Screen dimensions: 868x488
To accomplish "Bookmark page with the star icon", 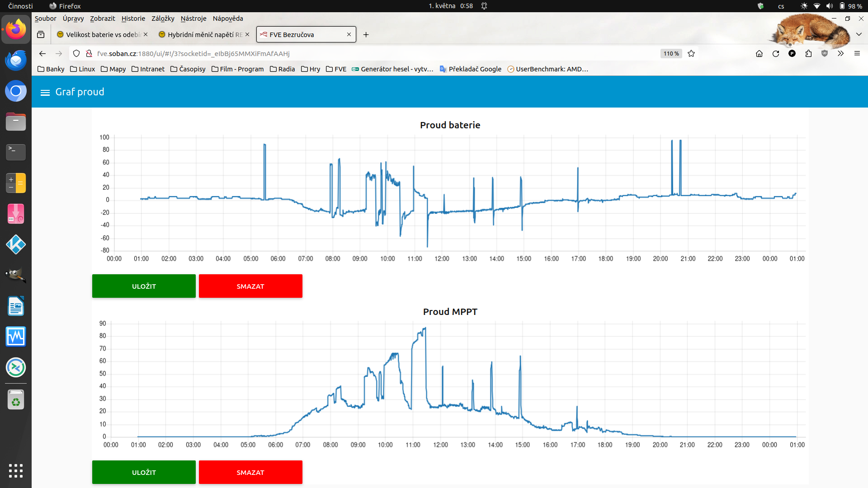I will (691, 54).
